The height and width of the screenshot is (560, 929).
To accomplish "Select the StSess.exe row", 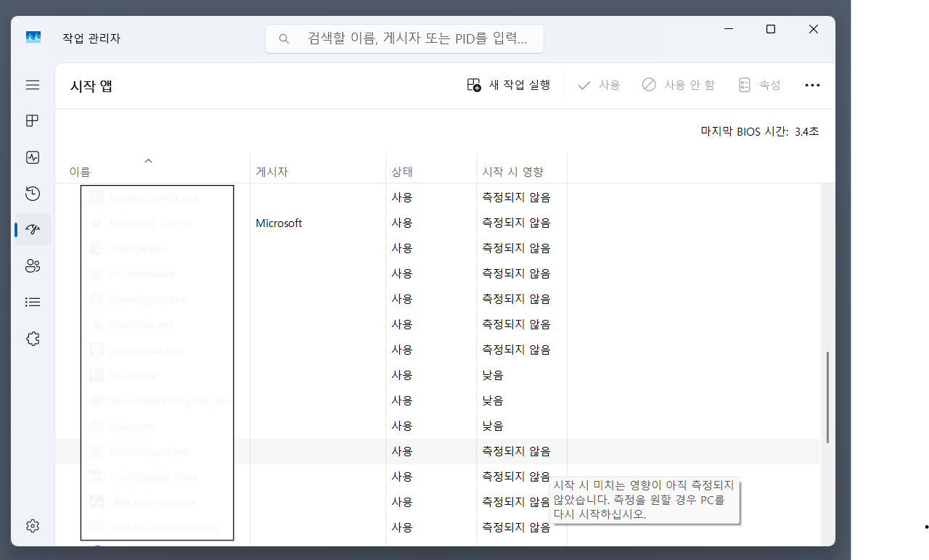I will tap(438, 426).
